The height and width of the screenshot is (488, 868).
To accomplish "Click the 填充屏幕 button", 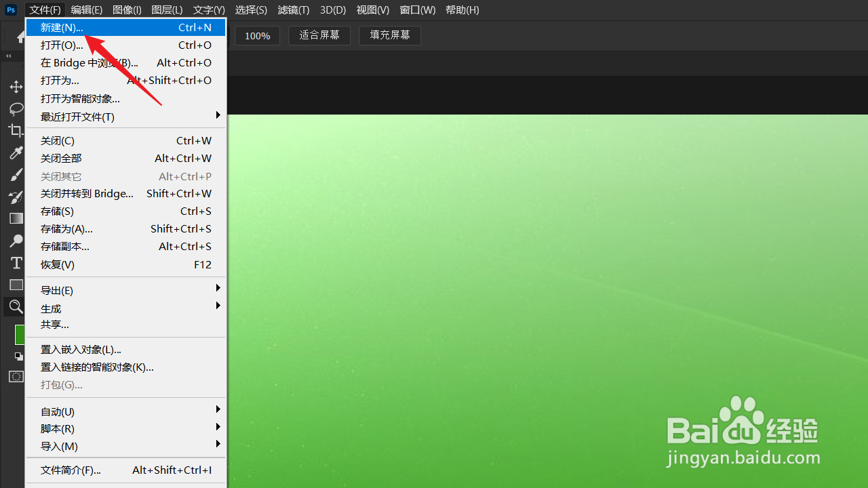I will [x=389, y=35].
